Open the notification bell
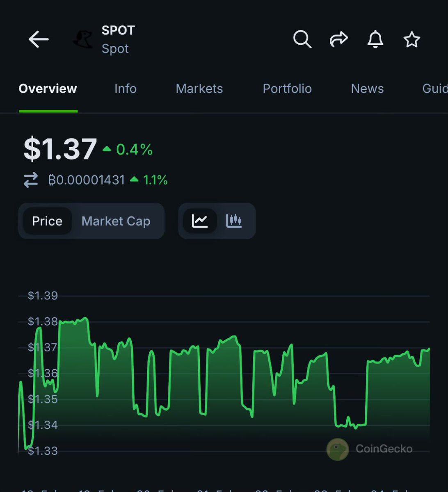448x492 pixels. [376, 39]
